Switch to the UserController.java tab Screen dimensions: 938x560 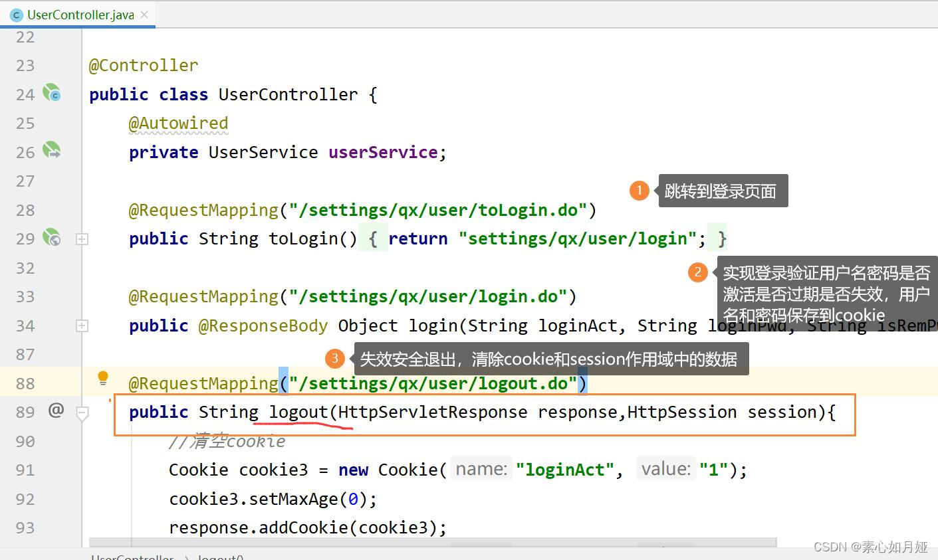click(x=78, y=14)
